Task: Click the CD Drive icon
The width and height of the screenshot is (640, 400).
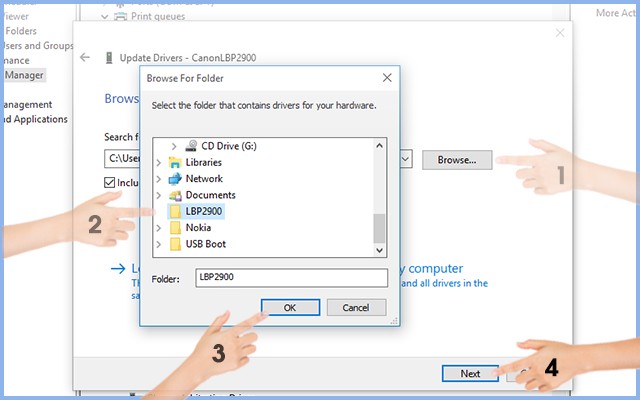Action: pos(191,146)
